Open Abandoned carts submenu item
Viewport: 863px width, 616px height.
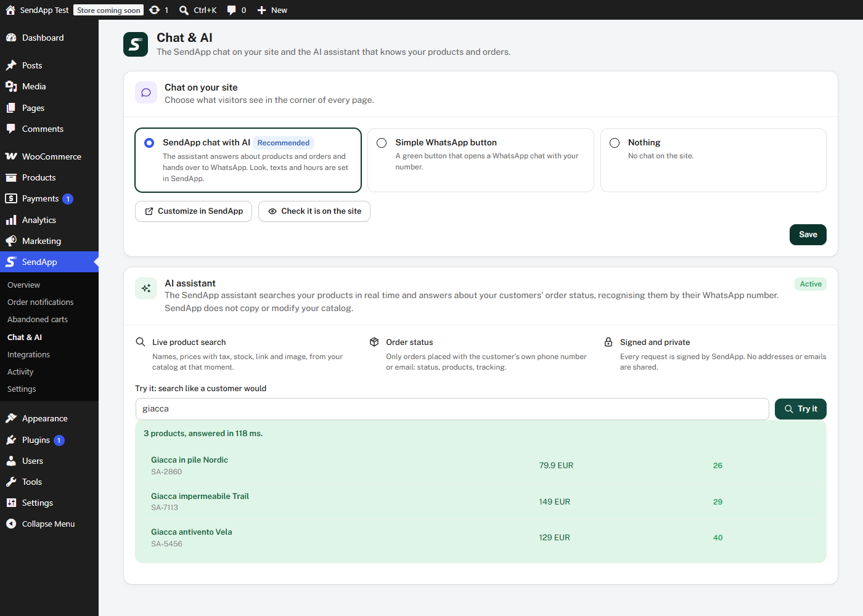click(x=38, y=319)
